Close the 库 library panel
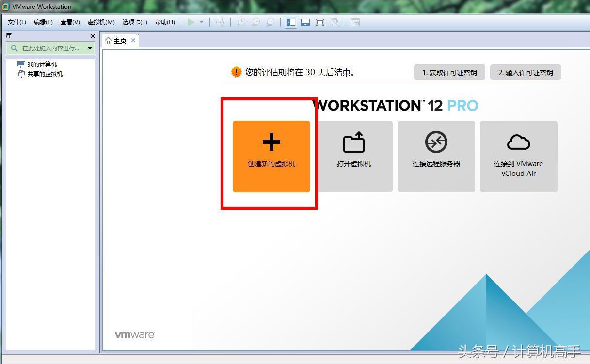Image resolution: width=590 pixels, height=364 pixels. [x=93, y=36]
